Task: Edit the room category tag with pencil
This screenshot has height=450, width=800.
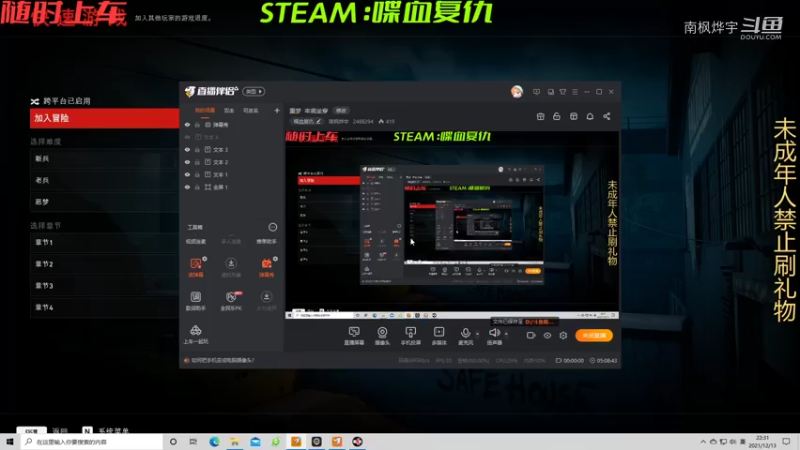Action: click(307, 121)
